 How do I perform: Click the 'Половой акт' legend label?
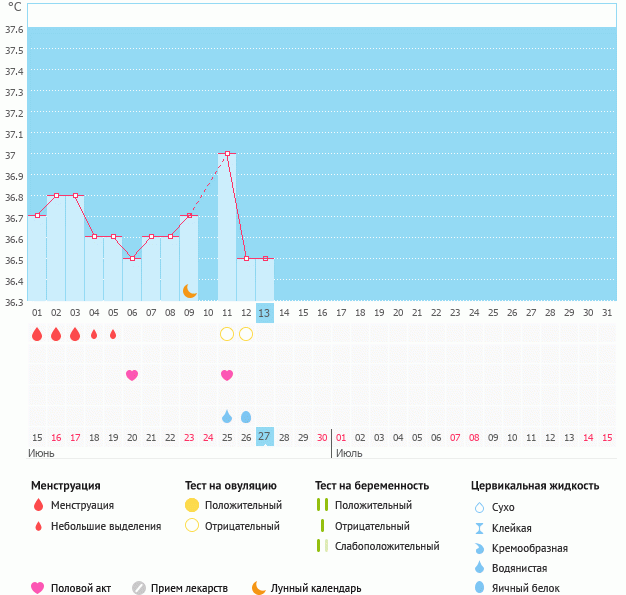tap(84, 588)
